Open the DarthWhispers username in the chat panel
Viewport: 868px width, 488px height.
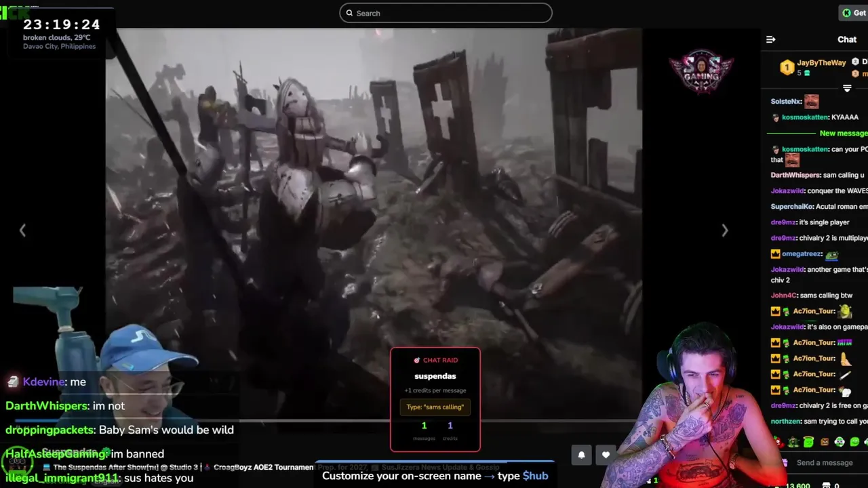(795, 175)
